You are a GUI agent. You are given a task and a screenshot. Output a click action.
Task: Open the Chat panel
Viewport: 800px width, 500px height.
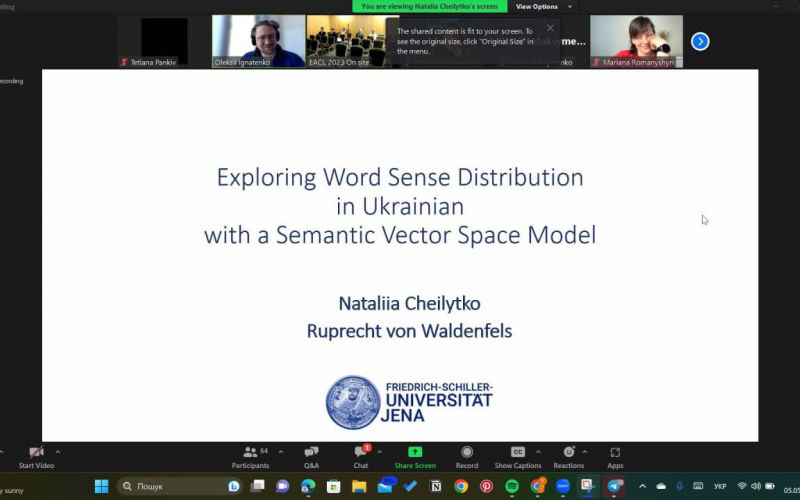[361, 457]
